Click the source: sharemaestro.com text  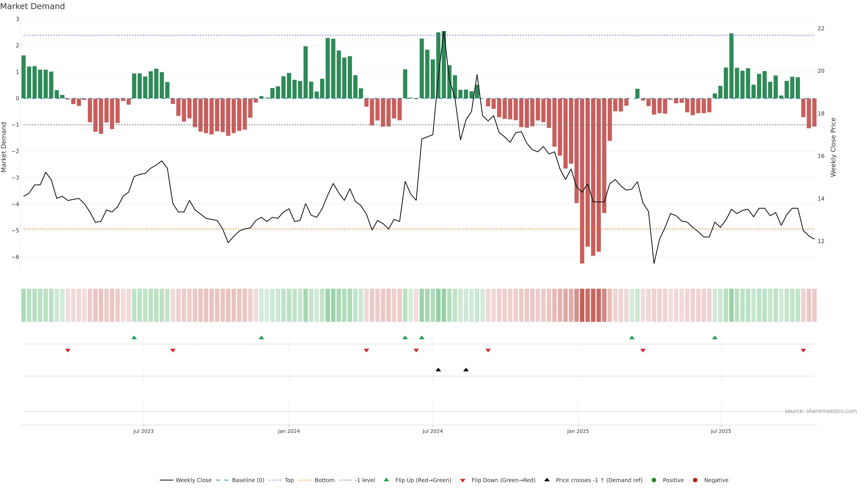[x=821, y=411]
